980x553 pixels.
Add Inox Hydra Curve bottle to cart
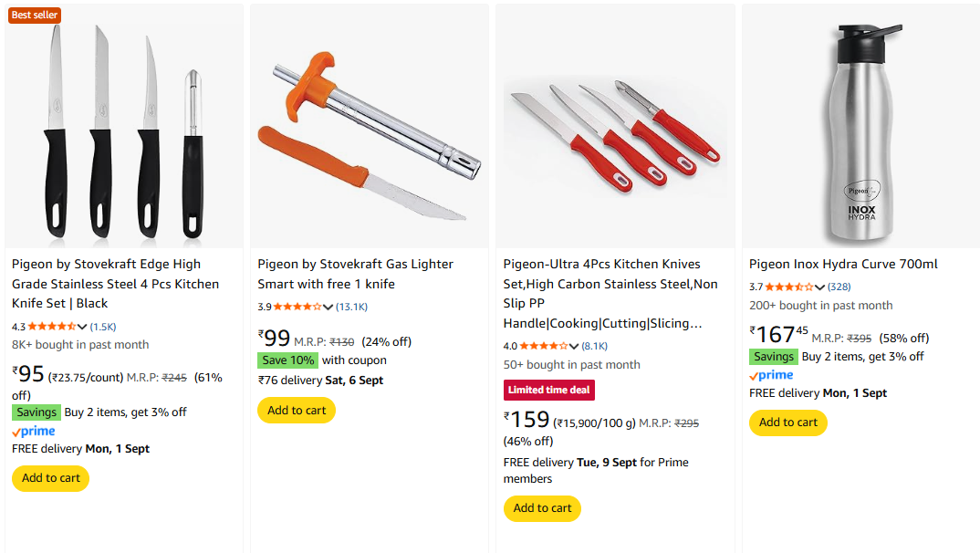787,423
